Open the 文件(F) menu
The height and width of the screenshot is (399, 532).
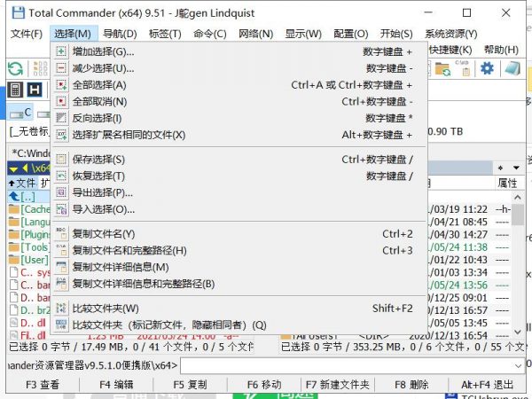click(x=27, y=34)
